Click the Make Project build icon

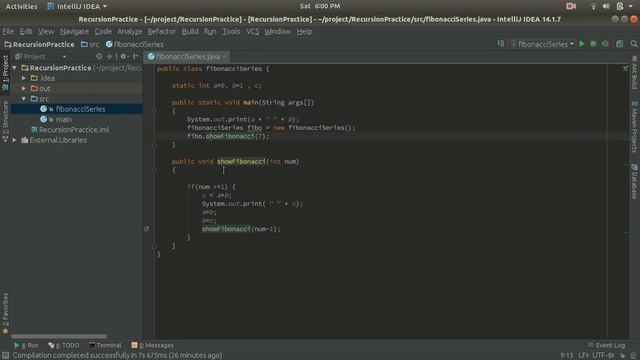[500, 44]
